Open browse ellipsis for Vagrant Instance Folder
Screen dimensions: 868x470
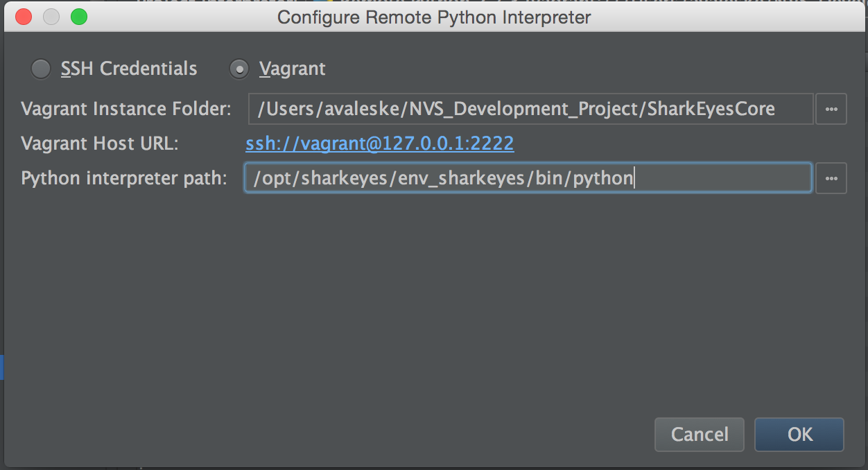pos(831,109)
